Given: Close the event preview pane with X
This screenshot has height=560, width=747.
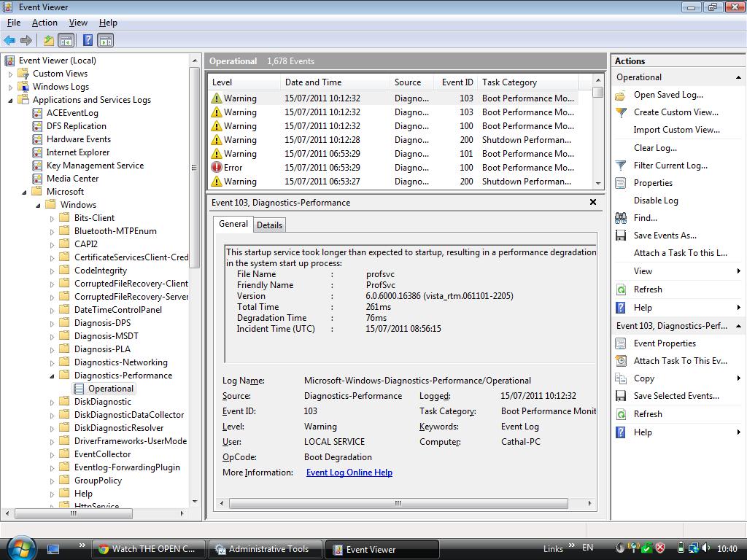Looking at the screenshot, I should pyautogui.click(x=593, y=203).
